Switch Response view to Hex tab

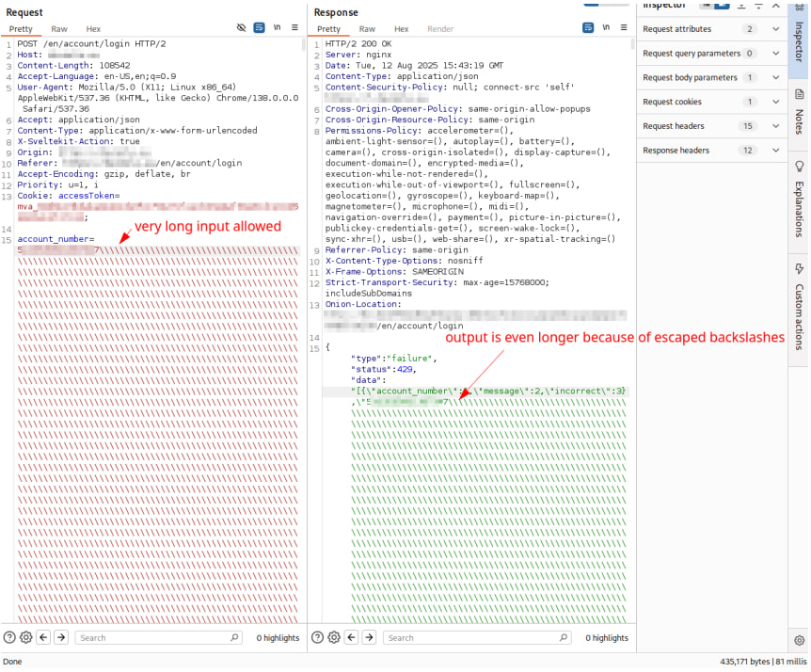401,29
